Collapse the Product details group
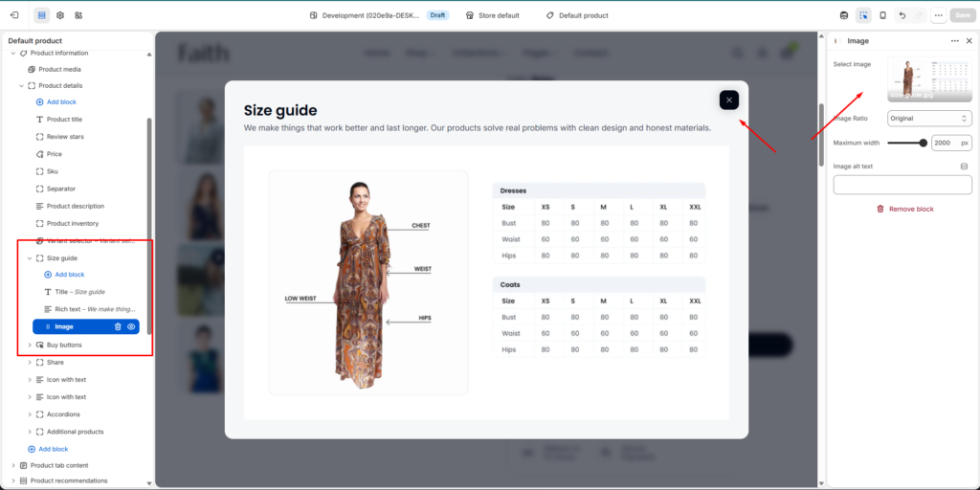The width and height of the screenshot is (980, 490). 21,85
